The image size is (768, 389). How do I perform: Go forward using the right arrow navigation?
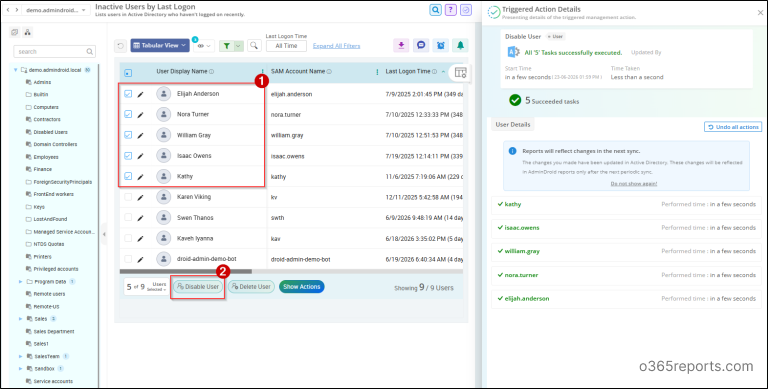17,10
